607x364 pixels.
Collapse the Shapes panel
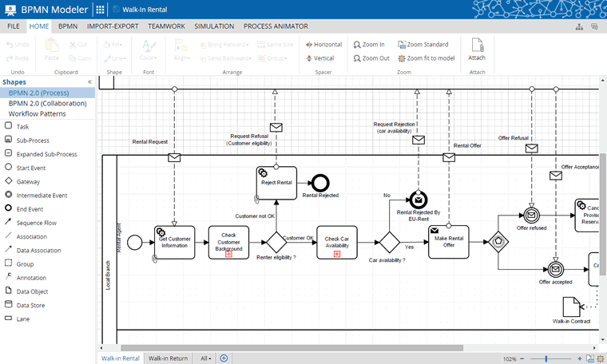[x=89, y=82]
